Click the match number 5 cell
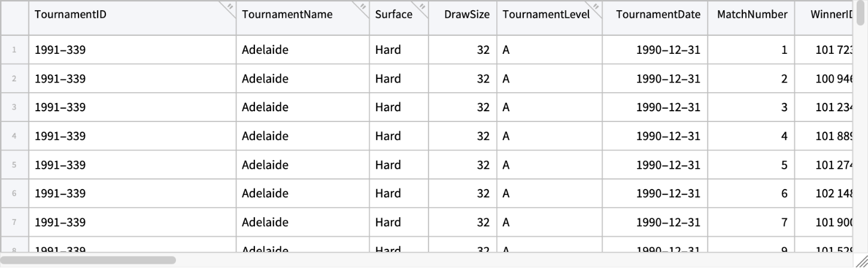 tap(752, 165)
